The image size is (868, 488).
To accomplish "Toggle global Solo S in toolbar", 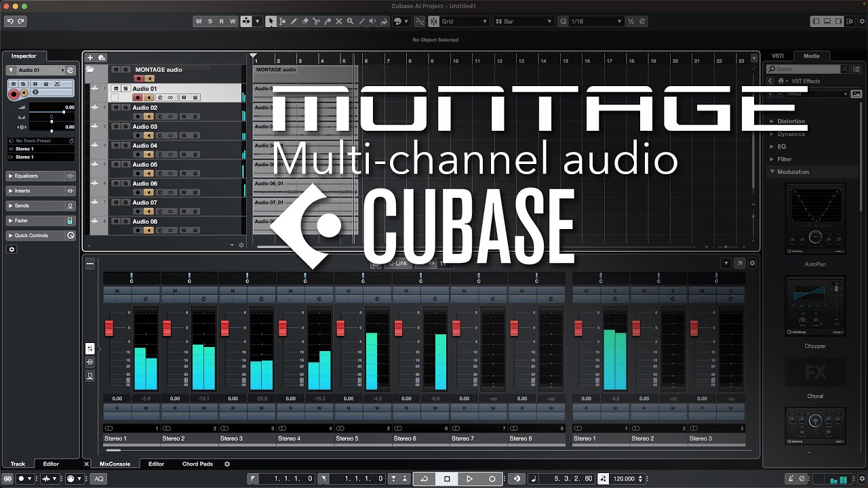I will point(210,22).
